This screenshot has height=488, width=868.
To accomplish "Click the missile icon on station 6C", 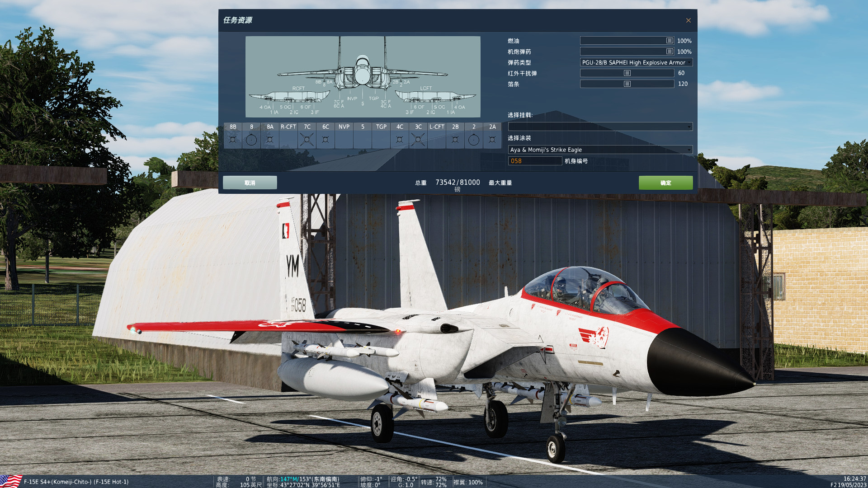I will click(325, 140).
